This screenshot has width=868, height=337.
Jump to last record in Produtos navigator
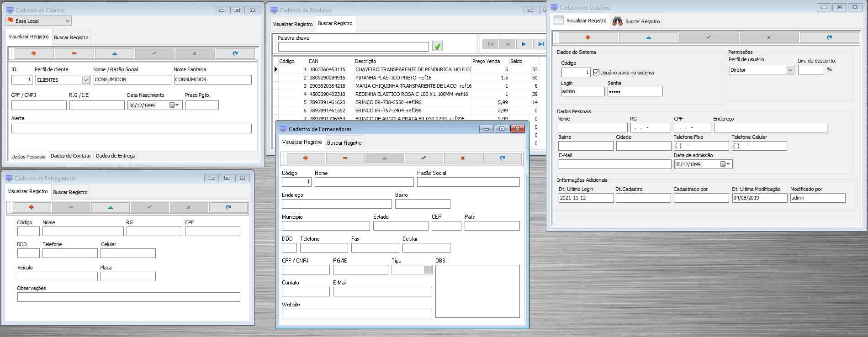[x=540, y=44]
